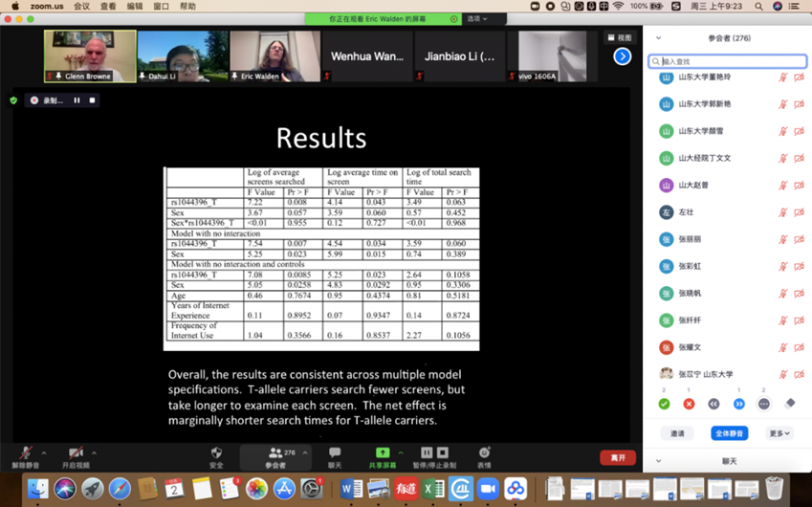This screenshot has width=812, height=507.
Task: Click the eraser Clear All icon
Action: coord(789,404)
